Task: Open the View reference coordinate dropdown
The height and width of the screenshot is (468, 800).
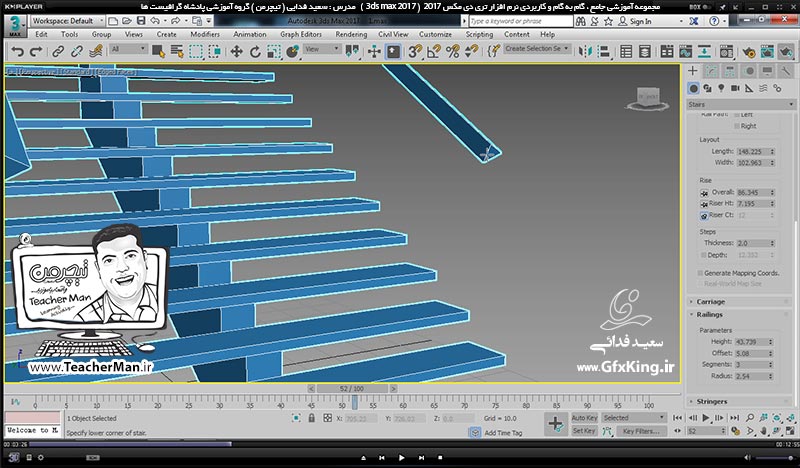Action: 321,49
